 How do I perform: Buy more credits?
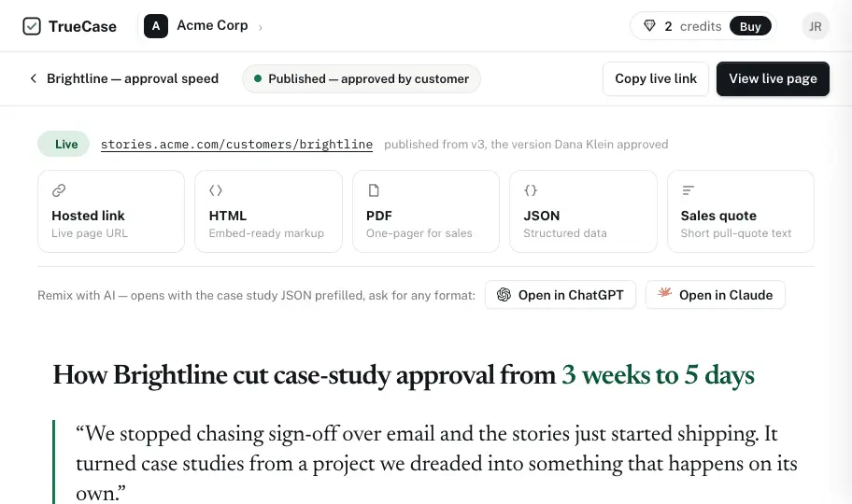tap(750, 26)
